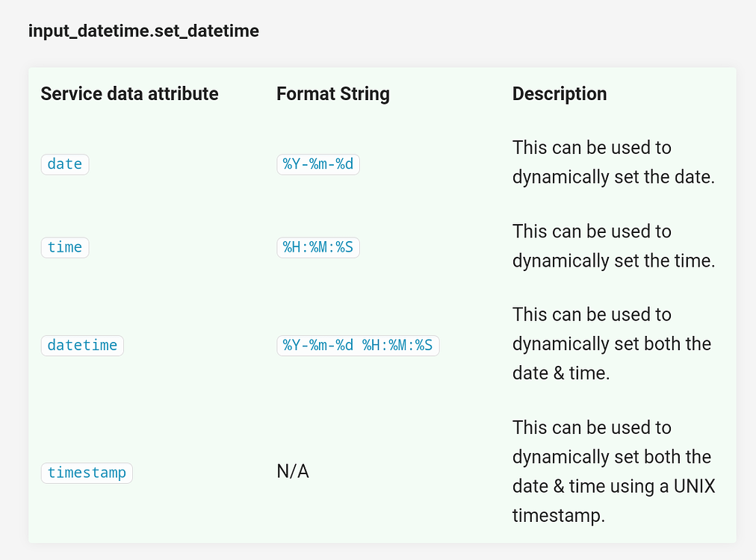Click the %H:%M:%S format string

(x=318, y=247)
